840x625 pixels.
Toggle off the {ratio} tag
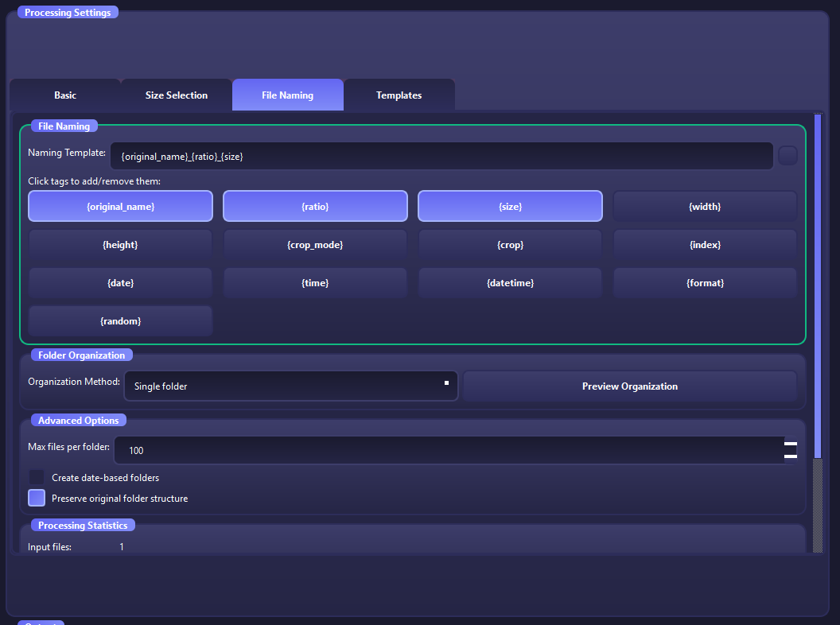pos(315,207)
